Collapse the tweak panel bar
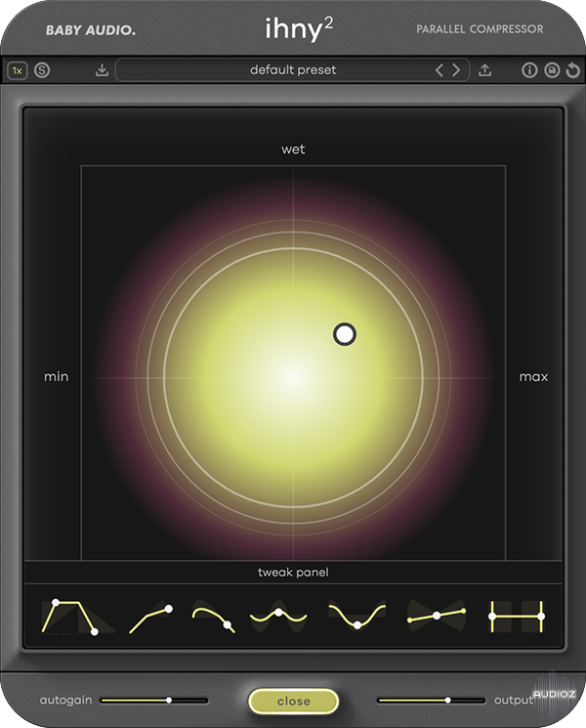The width and height of the screenshot is (586, 728). click(x=293, y=572)
